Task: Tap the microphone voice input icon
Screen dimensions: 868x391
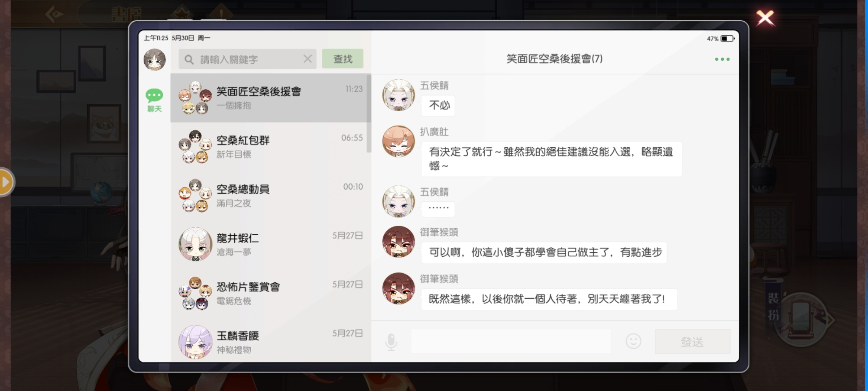Action: click(391, 342)
